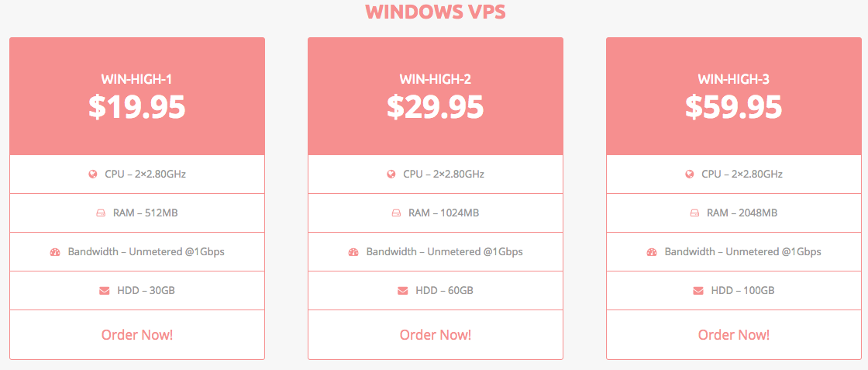Click the WINDOWS VPS section heading

coord(435,12)
